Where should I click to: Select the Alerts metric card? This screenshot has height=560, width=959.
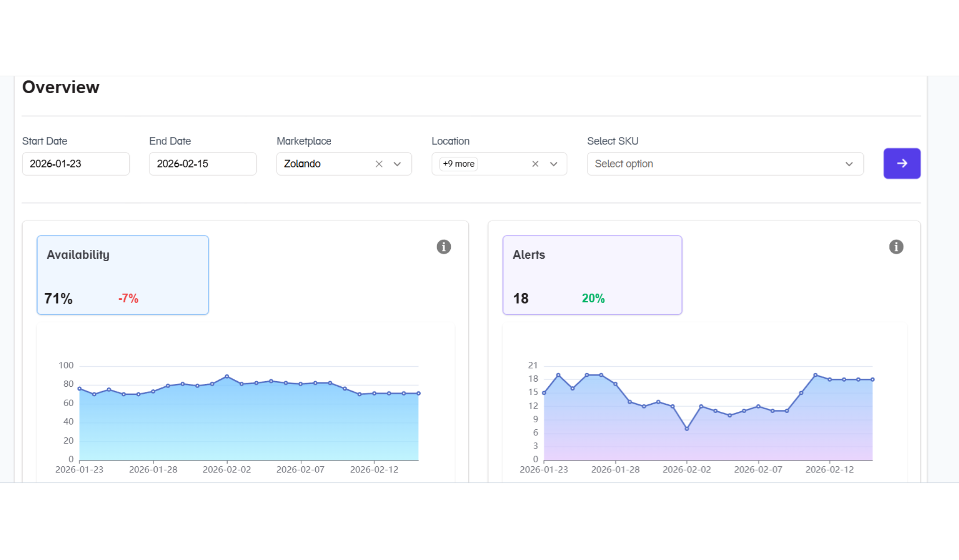click(x=592, y=275)
